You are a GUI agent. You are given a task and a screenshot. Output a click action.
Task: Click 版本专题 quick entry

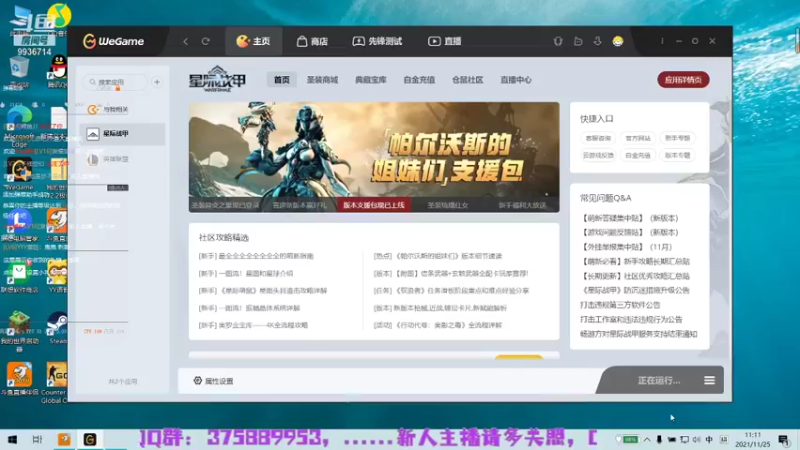[x=678, y=155]
